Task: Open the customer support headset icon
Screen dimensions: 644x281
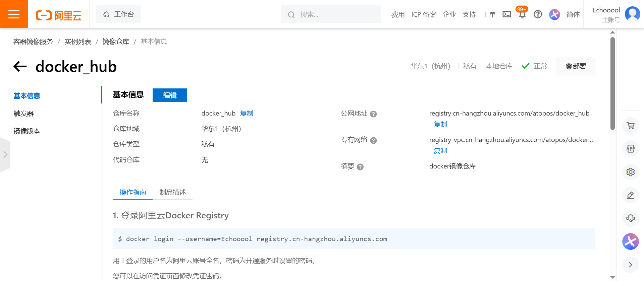Action: coord(630,218)
